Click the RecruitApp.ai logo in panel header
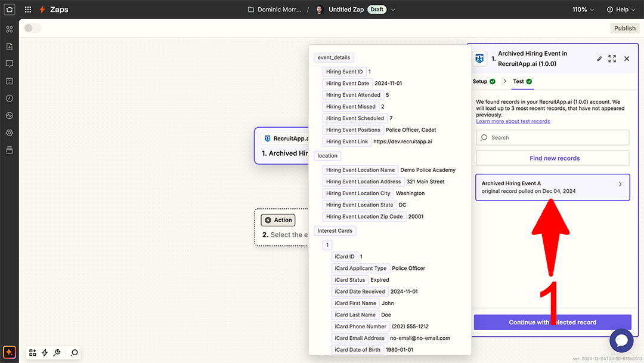Image resolution: width=644 pixels, height=363 pixels. [479, 59]
